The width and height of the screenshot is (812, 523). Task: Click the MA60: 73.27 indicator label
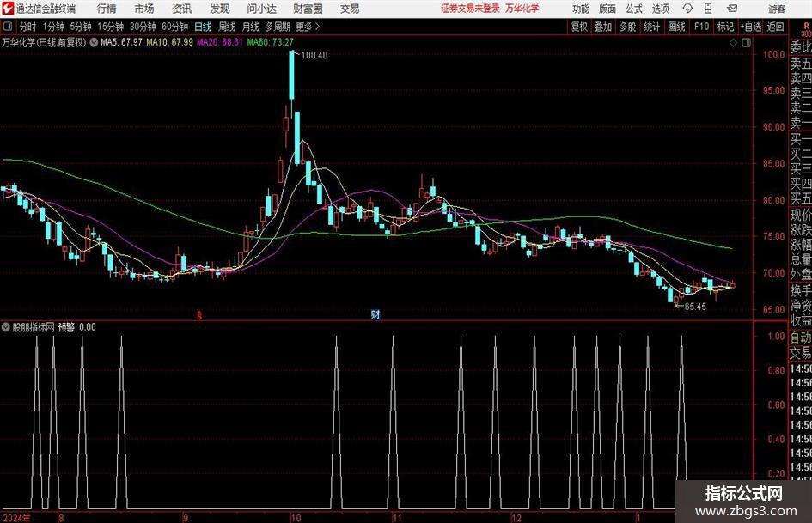point(271,42)
